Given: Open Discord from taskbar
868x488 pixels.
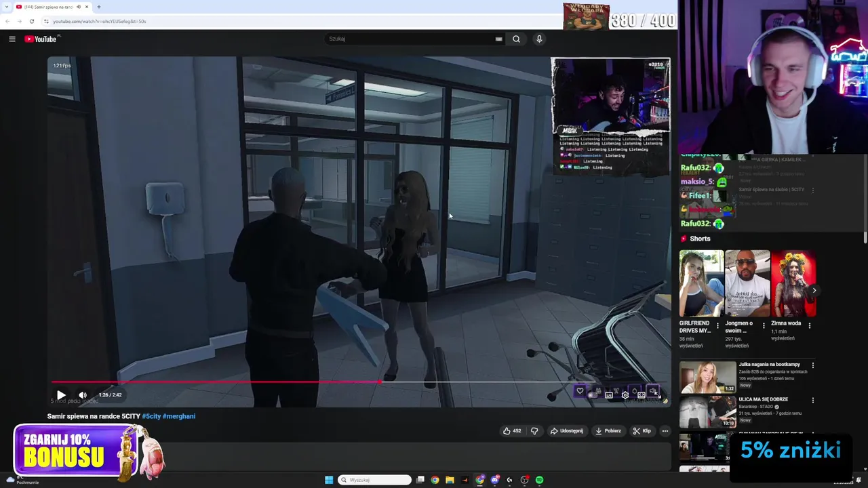Looking at the screenshot, I should pos(495,480).
